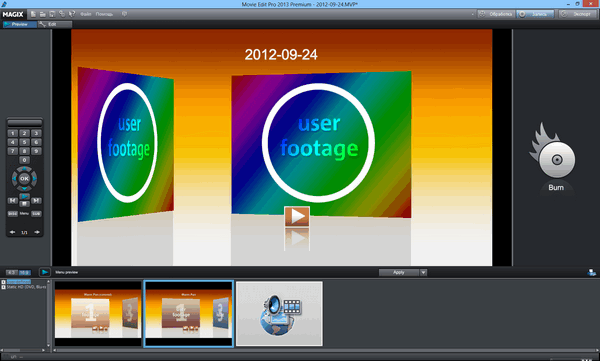Click the thumbnails horizontal scrollbar
Image resolution: width=600 pixels, height=361 pixels.
point(325,350)
